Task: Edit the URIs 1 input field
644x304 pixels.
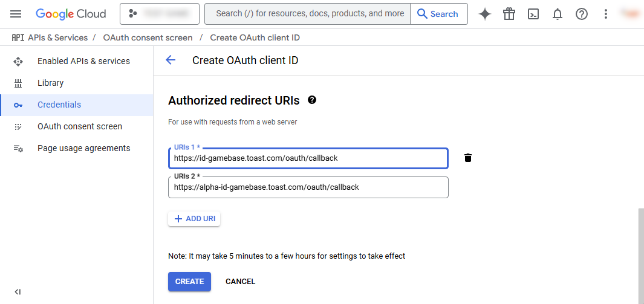Action: pyautogui.click(x=308, y=158)
